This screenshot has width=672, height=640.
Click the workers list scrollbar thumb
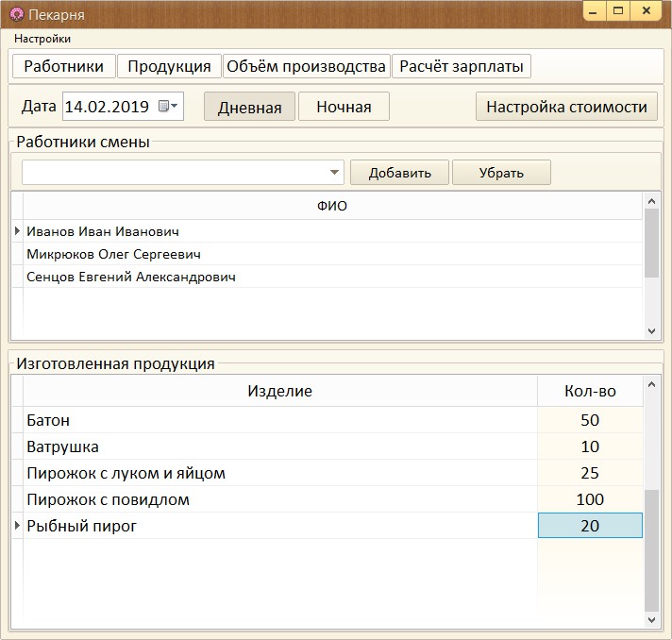[652, 243]
